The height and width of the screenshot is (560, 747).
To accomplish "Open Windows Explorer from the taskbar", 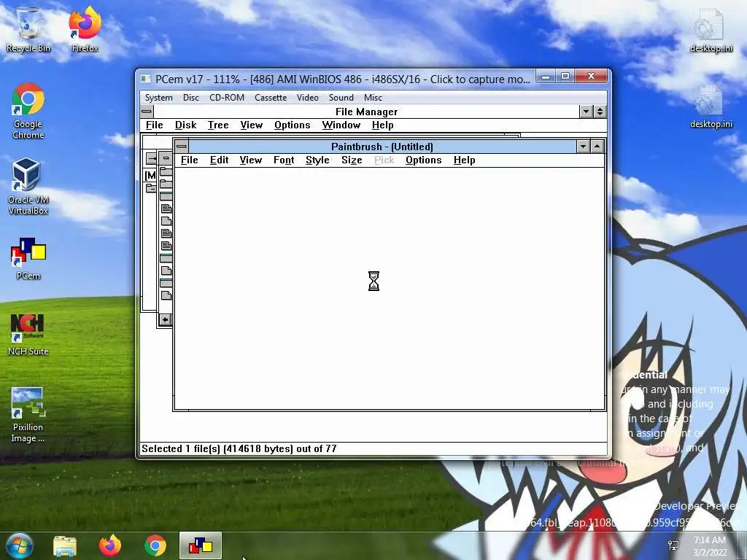I will click(x=65, y=545).
